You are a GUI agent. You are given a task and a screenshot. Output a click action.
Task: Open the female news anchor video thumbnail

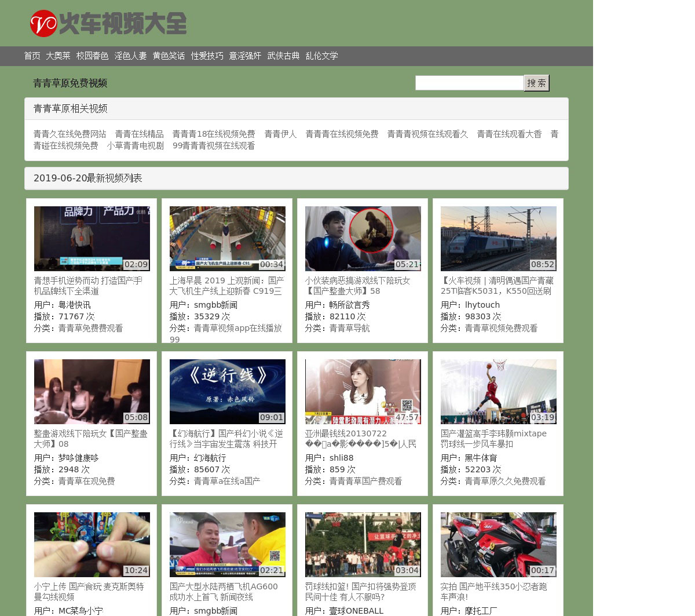(x=363, y=391)
